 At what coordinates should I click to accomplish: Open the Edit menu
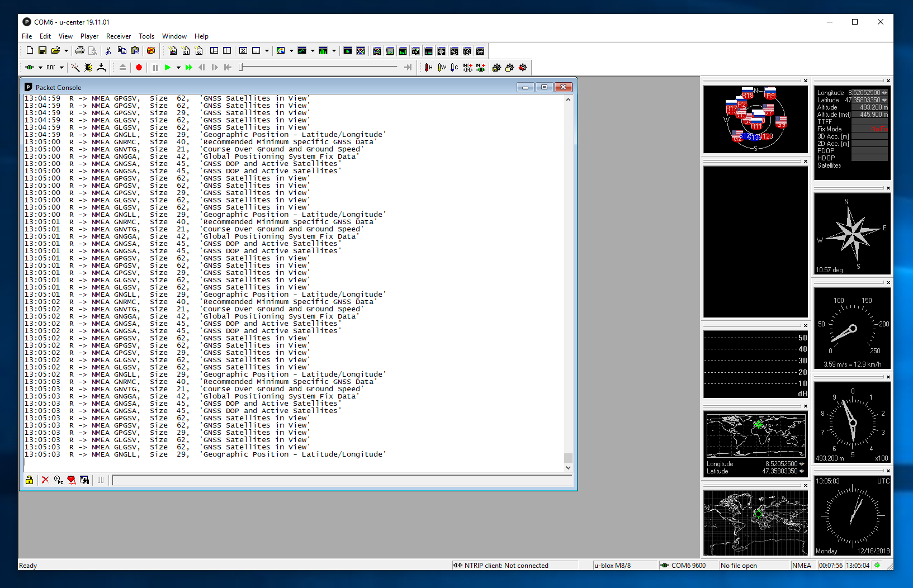point(45,36)
